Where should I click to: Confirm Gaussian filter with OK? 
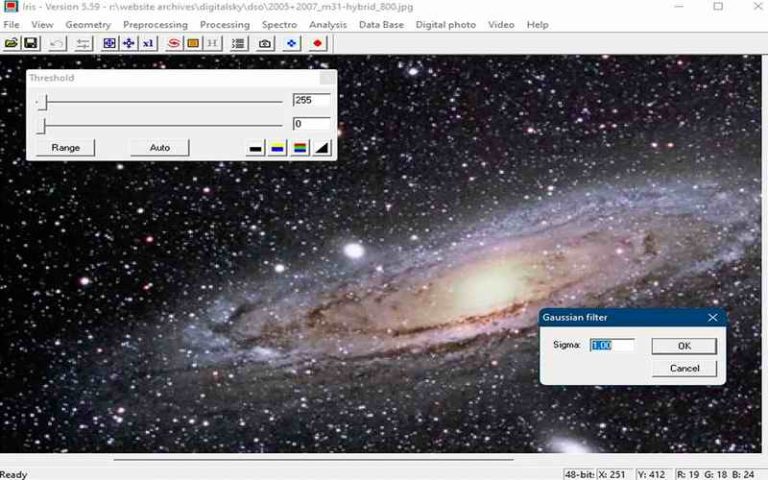coord(684,346)
